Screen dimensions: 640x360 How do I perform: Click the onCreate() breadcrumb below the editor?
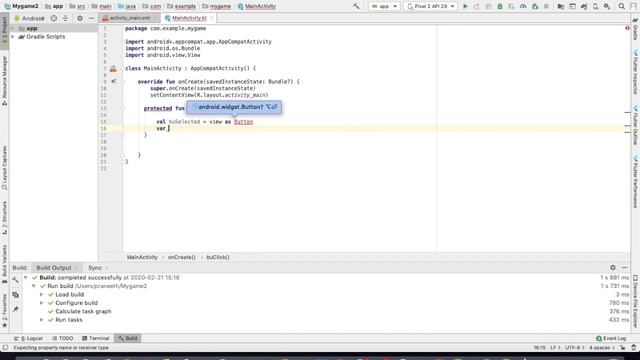pos(182,257)
